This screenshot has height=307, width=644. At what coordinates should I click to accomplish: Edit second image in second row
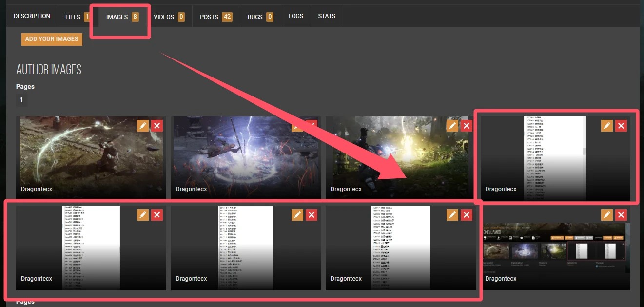pyautogui.click(x=297, y=215)
